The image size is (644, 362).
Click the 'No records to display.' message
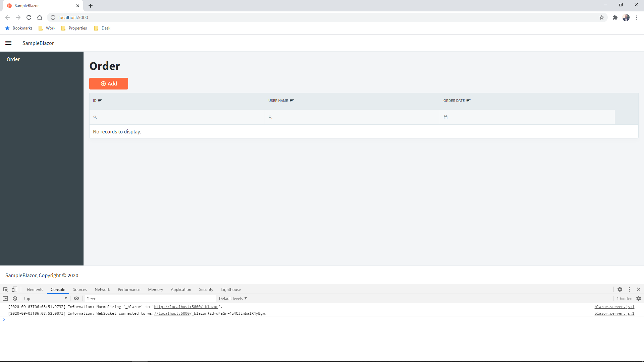point(117,132)
